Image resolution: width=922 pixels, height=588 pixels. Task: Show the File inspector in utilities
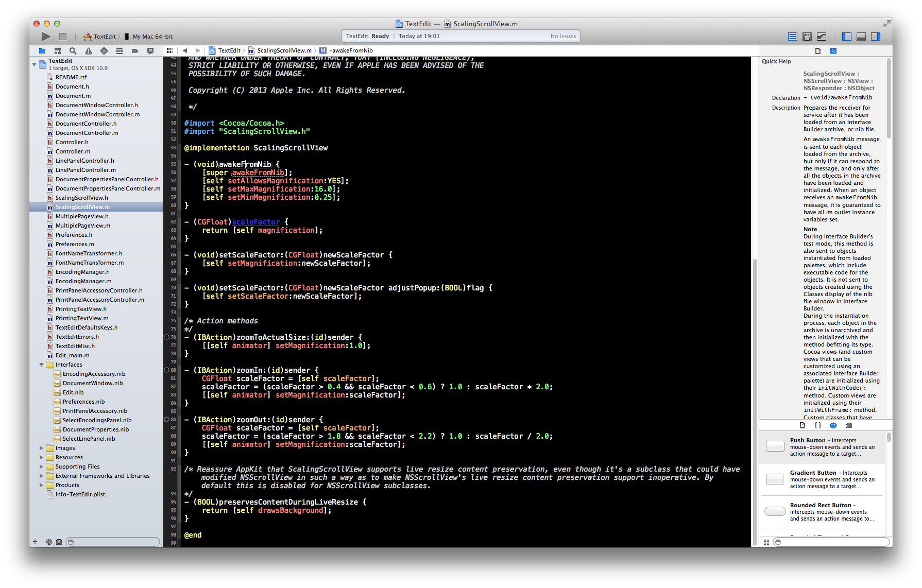coord(818,50)
